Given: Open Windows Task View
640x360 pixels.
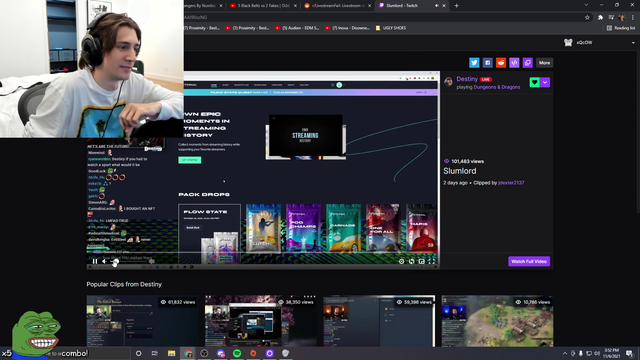Looking at the screenshot, I should [155, 353].
